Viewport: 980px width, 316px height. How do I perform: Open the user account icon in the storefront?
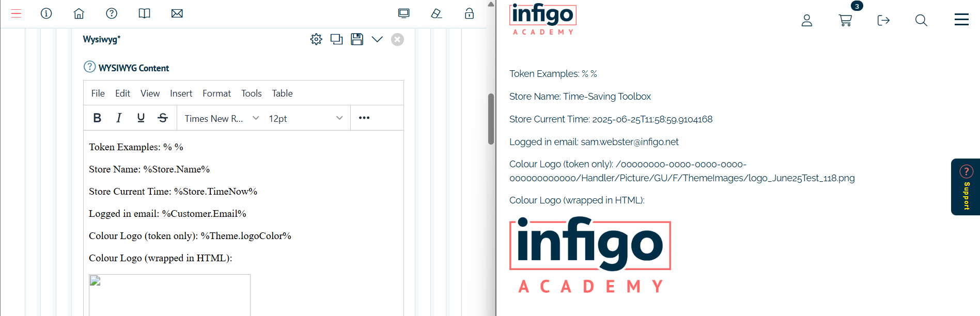pos(807,20)
